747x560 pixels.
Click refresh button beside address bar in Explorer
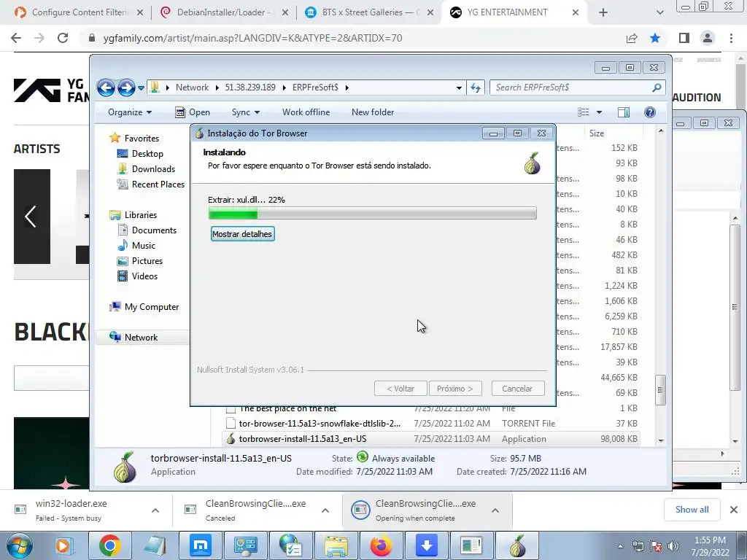476,87
